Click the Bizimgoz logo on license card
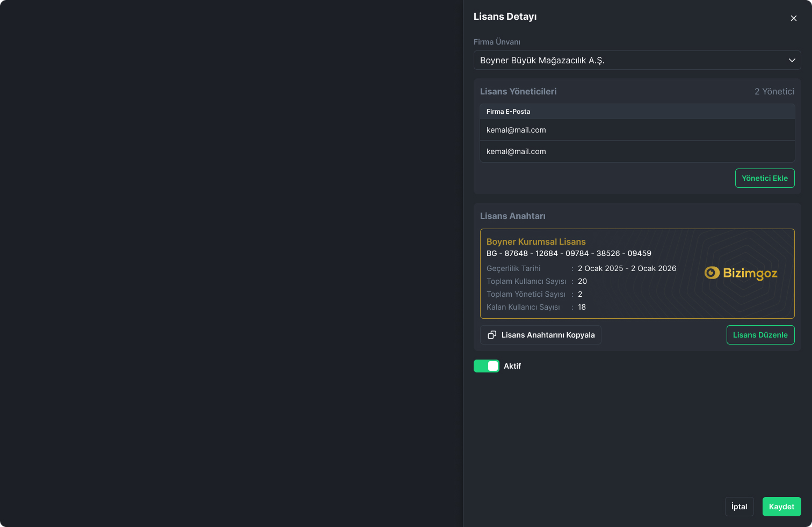This screenshot has width=812, height=527. (741, 273)
